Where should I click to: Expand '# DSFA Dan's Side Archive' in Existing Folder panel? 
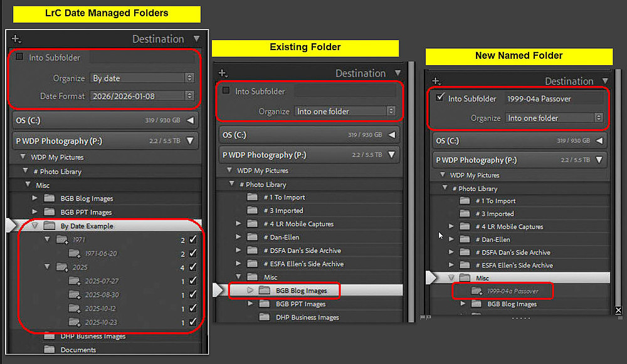point(238,251)
